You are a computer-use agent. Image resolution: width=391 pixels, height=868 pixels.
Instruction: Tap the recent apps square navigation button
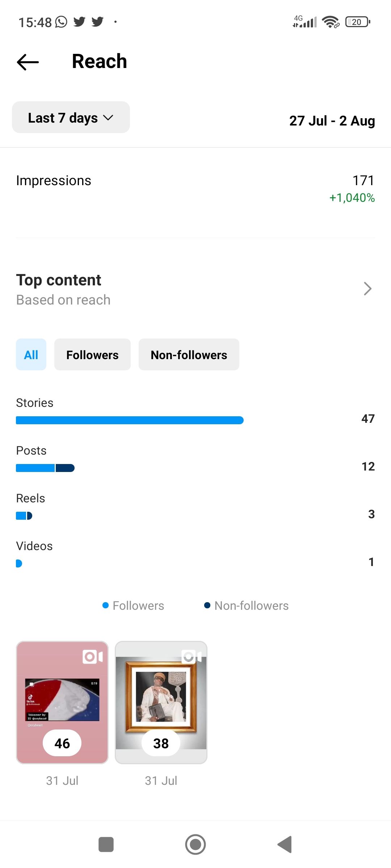point(106,844)
